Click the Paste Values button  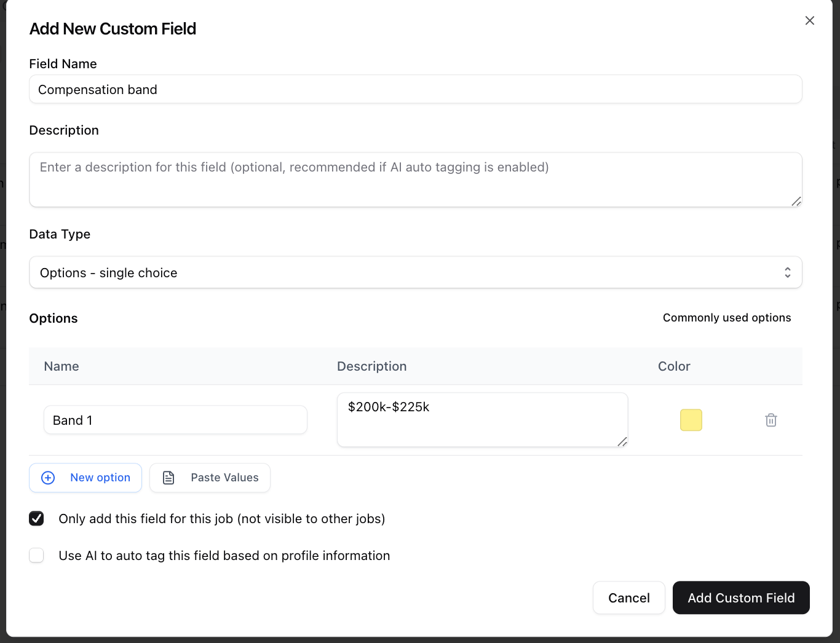(x=210, y=478)
